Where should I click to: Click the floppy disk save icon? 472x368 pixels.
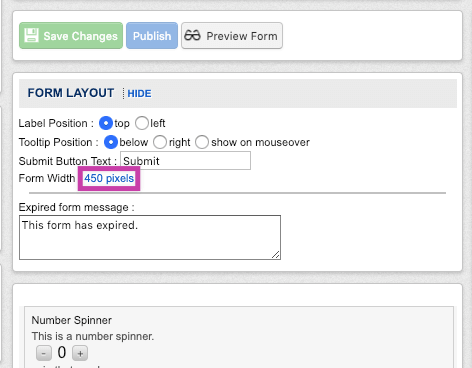point(31,35)
